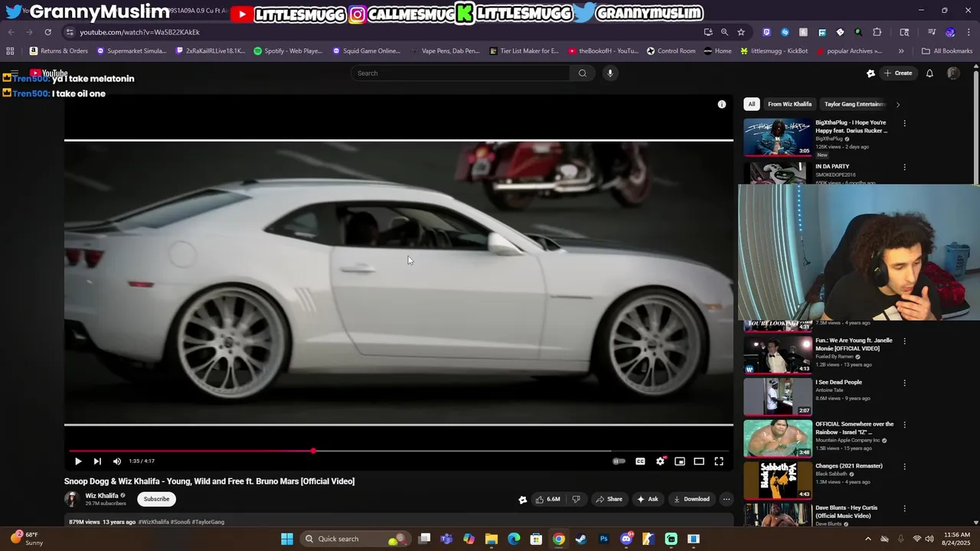Open Steam from the taskbar
The width and height of the screenshot is (980, 551).
581,539
